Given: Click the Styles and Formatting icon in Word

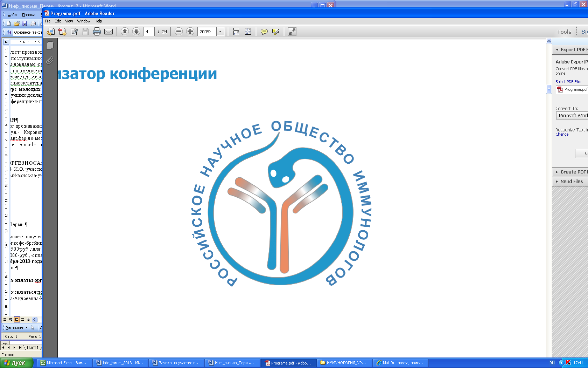Looking at the screenshot, I should 9,32.
